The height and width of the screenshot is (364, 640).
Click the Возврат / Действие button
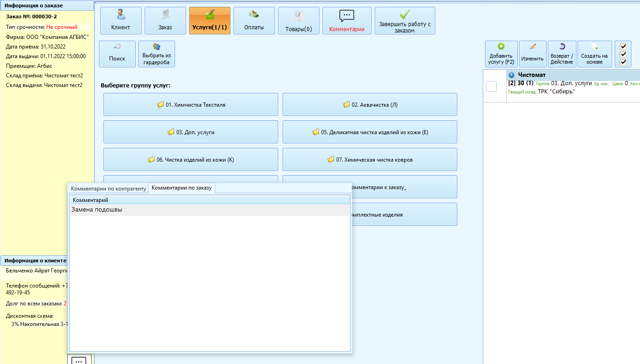click(x=561, y=54)
